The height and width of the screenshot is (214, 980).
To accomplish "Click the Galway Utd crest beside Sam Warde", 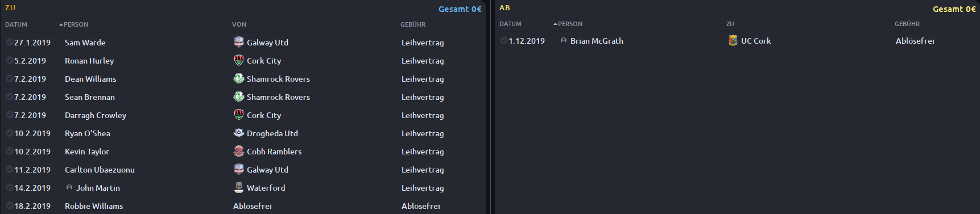I will pos(239,42).
